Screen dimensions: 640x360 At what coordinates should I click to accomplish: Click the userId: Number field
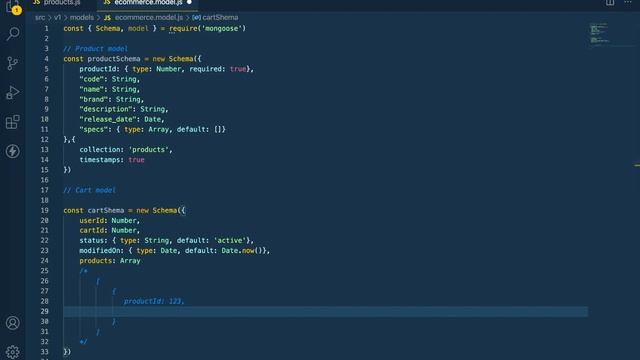point(109,220)
